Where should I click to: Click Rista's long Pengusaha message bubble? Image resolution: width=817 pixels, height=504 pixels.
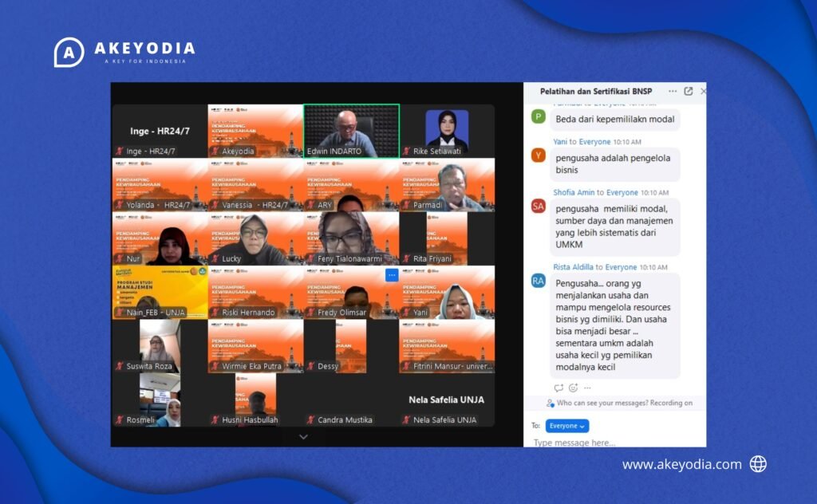(615, 325)
